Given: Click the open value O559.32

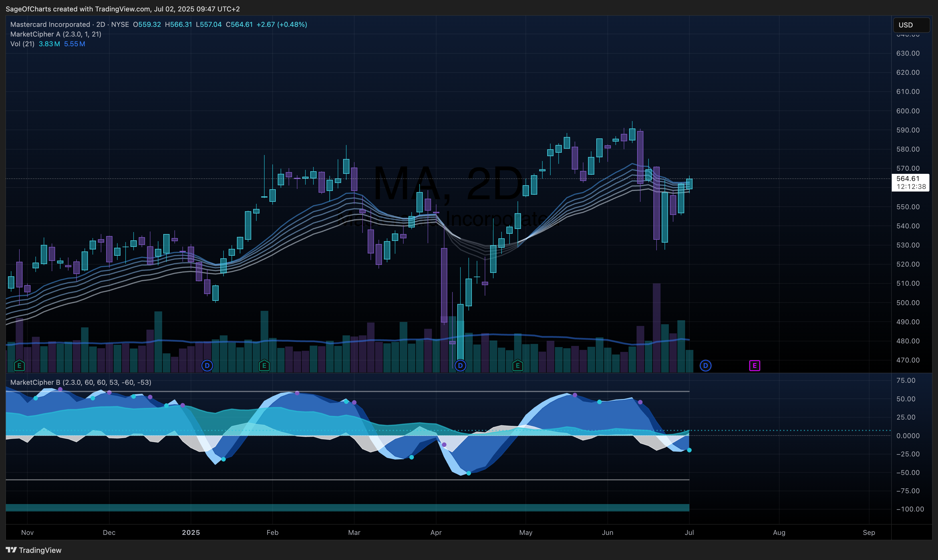Looking at the screenshot, I should [x=147, y=25].
